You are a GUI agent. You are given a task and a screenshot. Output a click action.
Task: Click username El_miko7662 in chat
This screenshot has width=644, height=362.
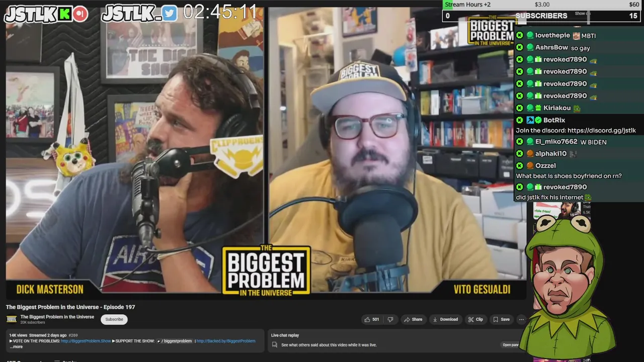556,142
